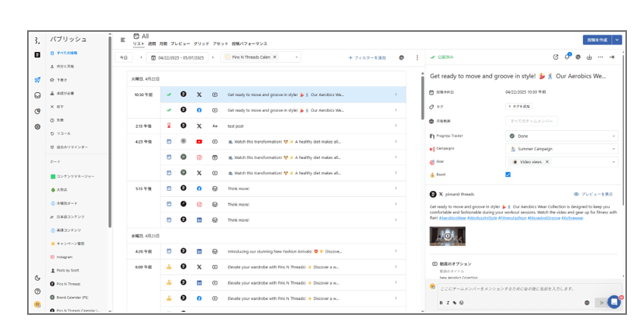
Task: Click the #AerobicsWear hashtag link
Action: pos(453,218)
